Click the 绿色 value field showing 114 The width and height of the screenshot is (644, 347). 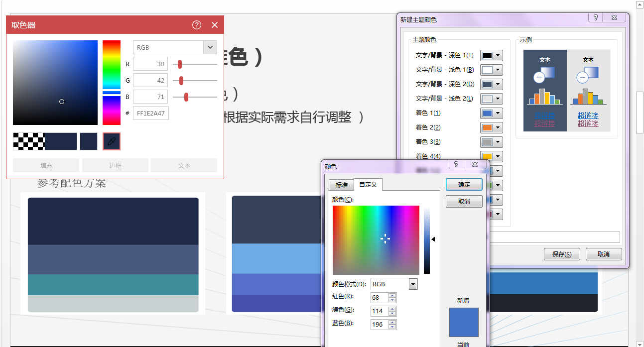pos(380,311)
